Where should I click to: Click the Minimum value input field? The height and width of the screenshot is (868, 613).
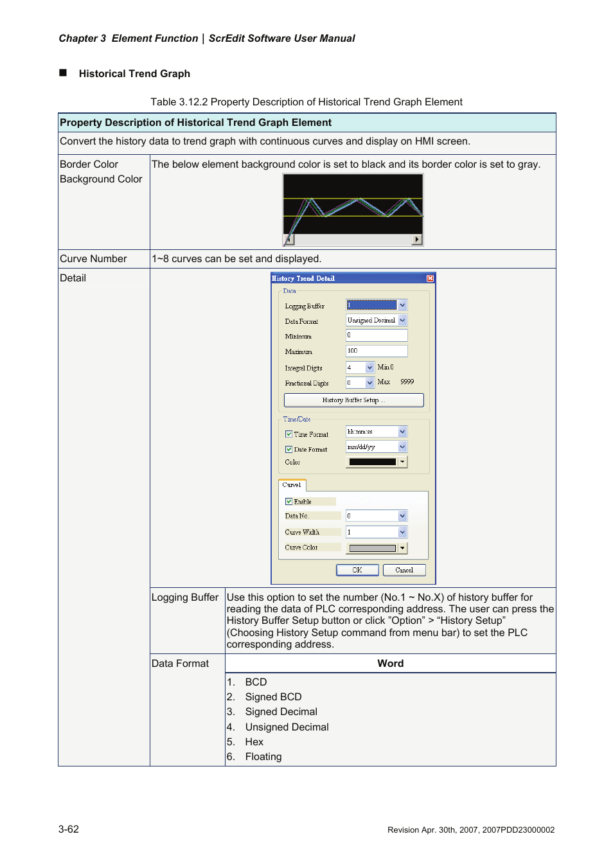pos(377,335)
